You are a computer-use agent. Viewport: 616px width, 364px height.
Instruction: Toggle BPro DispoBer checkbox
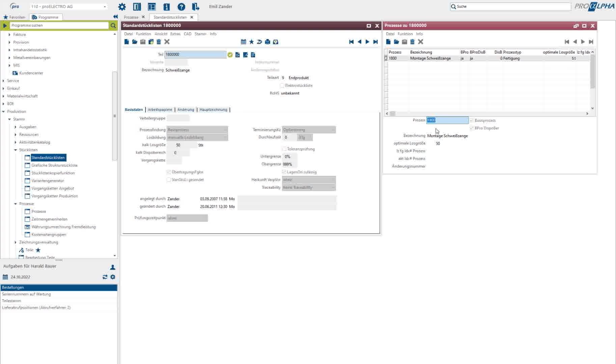click(x=472, y=128)
